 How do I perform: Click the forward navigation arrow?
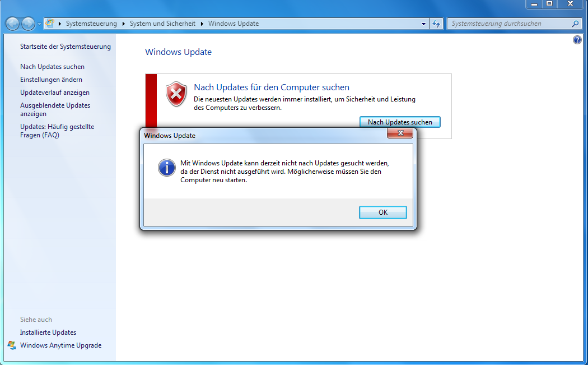pos(28,24)
